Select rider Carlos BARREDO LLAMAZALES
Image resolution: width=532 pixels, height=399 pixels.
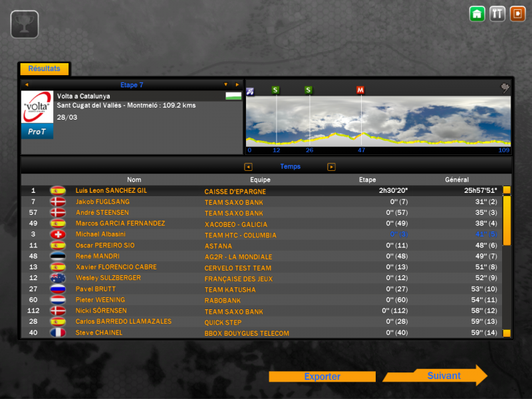coord(124,322)
